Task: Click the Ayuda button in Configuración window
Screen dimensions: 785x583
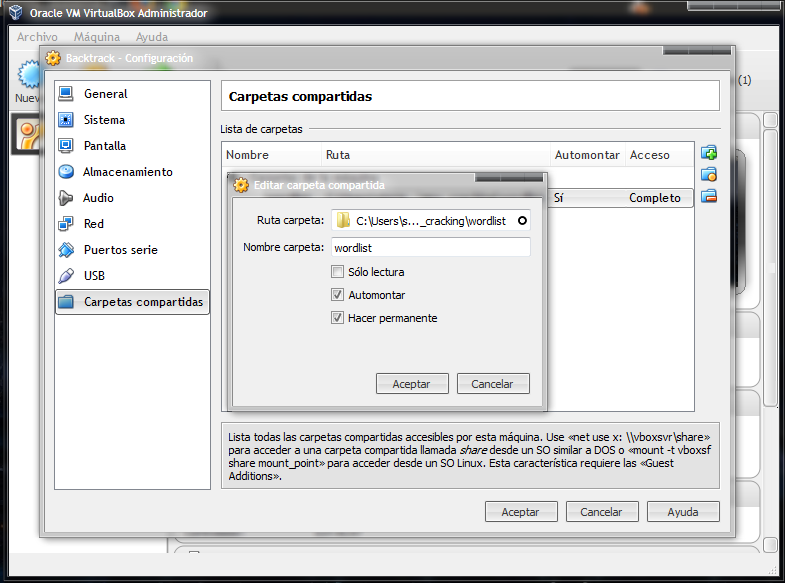Action: tap(683, 512)
